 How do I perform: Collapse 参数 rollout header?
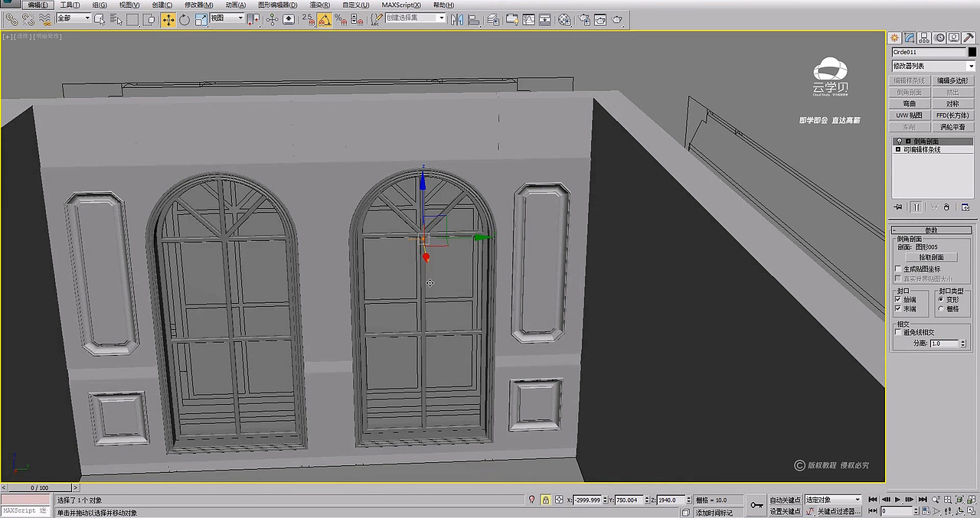coord(931,230)
